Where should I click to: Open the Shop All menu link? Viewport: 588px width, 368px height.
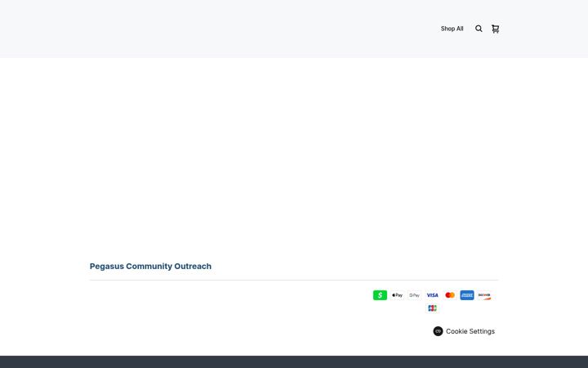click(x=452, y=29)
